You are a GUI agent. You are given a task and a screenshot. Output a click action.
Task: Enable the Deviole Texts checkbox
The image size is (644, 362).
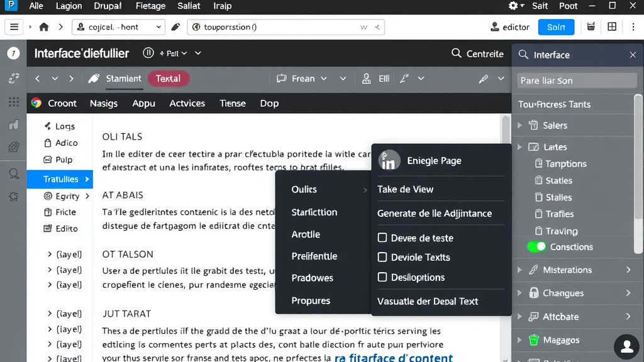[x=382, y=257]
